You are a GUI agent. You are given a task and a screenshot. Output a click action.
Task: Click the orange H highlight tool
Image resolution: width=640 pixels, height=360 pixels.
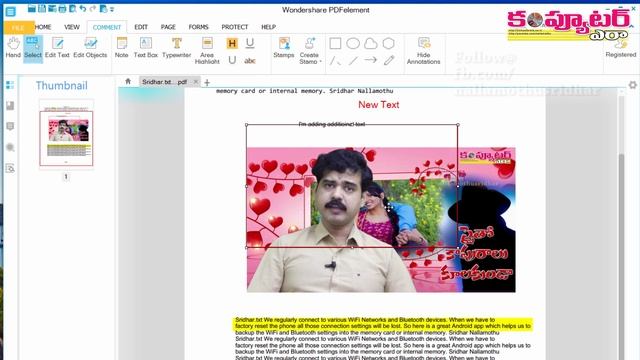(x=232, y=43)
